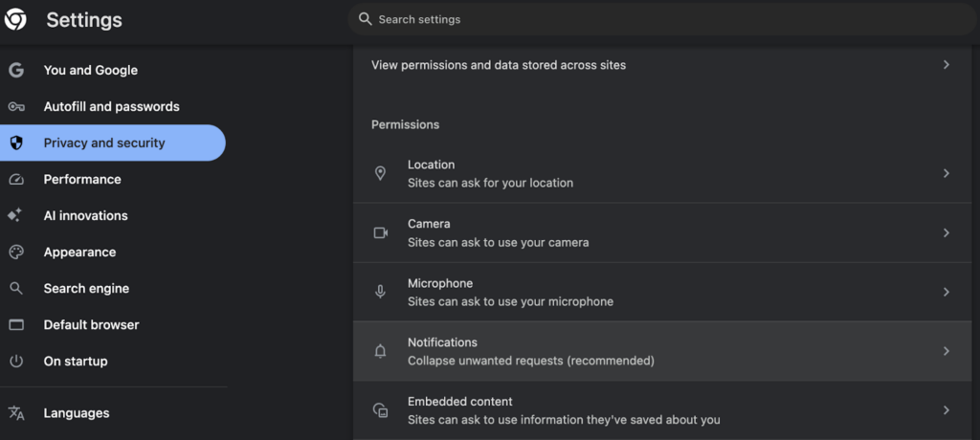Click 'Sites can ask for your location' text
The image size is (980, 440).
[490, 183]
